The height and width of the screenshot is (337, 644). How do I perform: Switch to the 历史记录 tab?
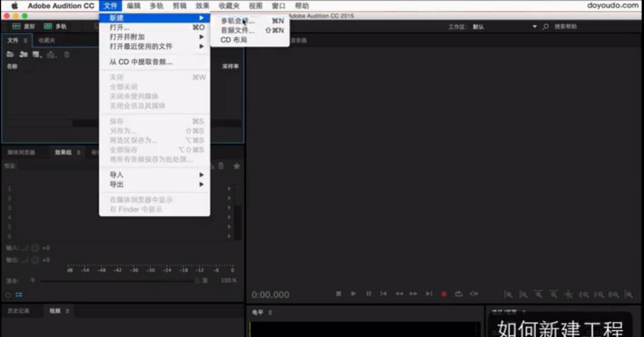[19, 311]
